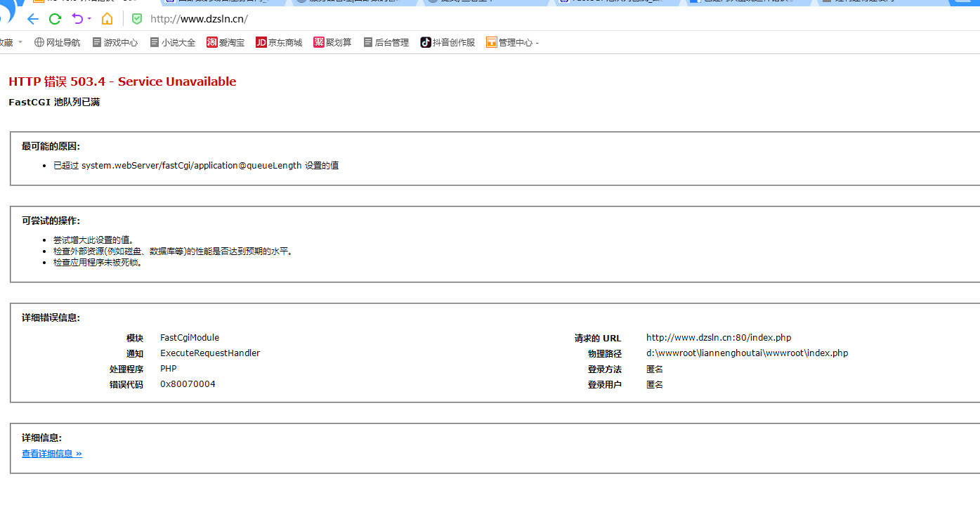Image resolution: width=980 pixels, height=524 pixels.
Task: Open the 游戏中心 bookmark
Action: point(115,43)
